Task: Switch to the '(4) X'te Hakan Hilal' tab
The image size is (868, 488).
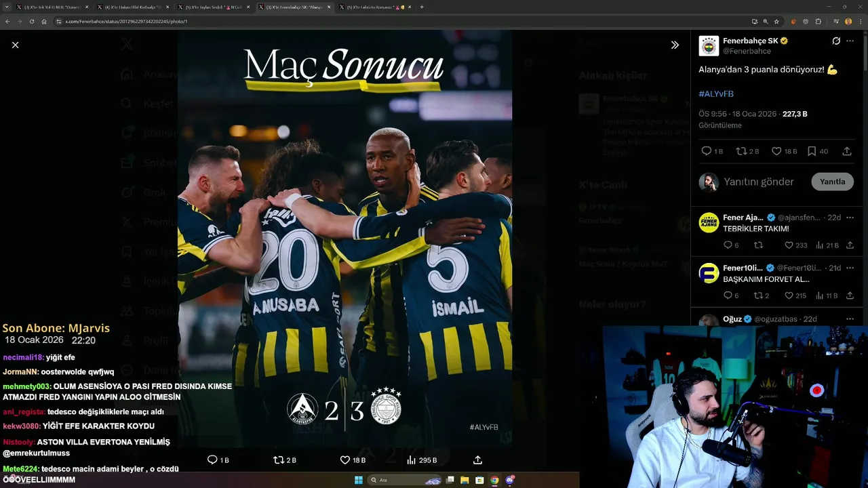Action: [133, 7]
